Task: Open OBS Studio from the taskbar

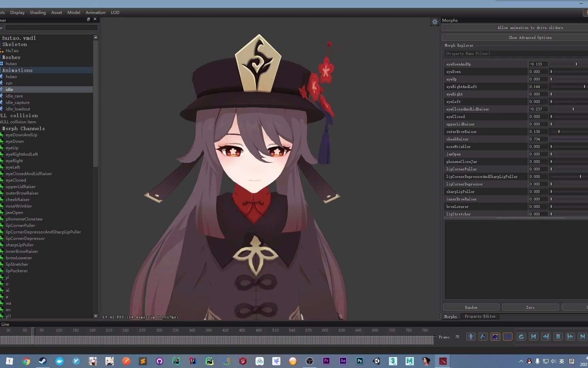Action: click(310, 361)
